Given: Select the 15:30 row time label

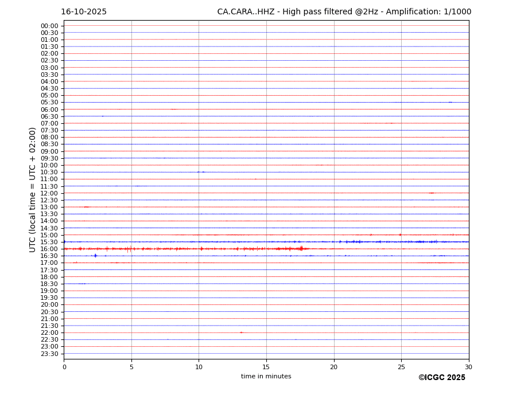Looking at the screenshot, I should click(49, 242).
